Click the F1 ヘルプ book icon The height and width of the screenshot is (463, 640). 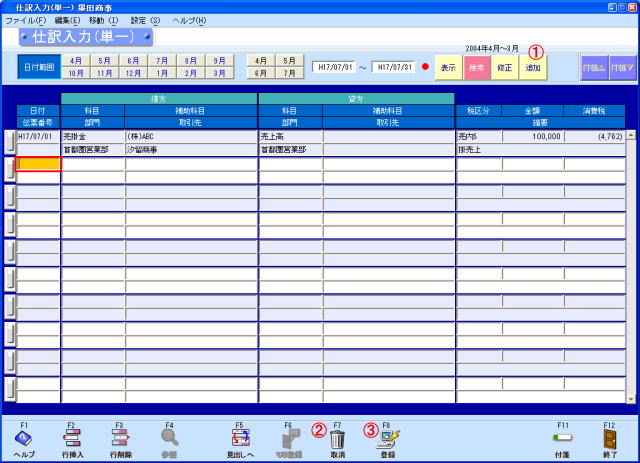[x=23, y=439]
